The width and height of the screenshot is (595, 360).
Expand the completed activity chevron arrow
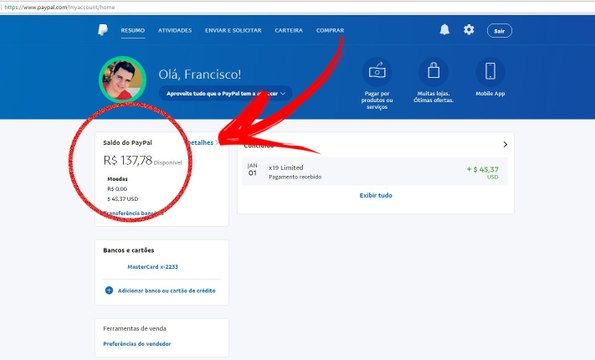tap(505, 145)
